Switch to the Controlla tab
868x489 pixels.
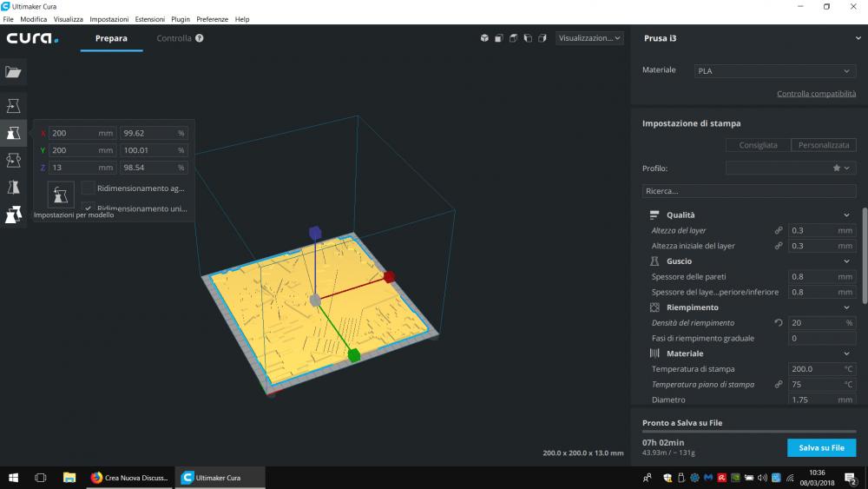tap(174, 38)
